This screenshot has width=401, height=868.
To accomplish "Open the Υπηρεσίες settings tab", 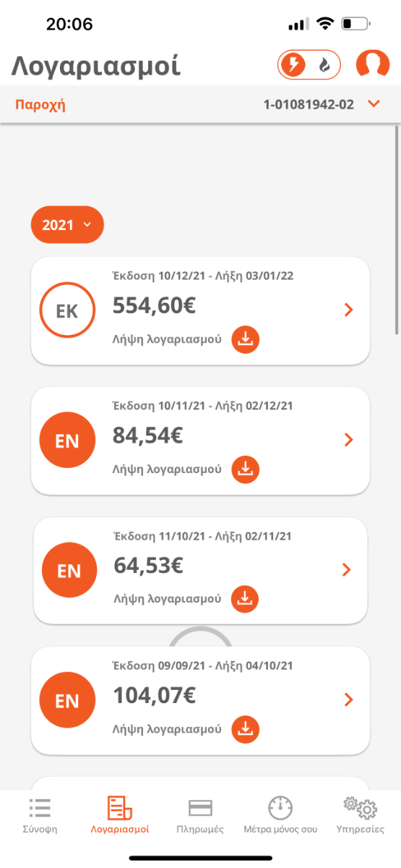I will 361,816.
